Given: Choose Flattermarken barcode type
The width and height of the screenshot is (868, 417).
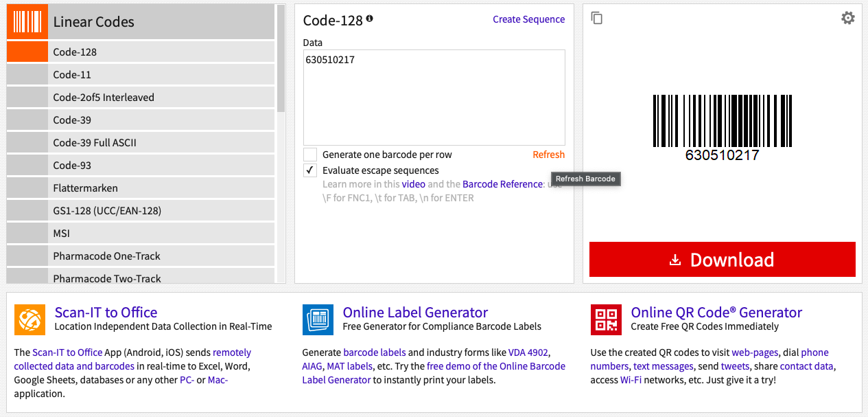Looking at the screenshot, I should (141, 188).
